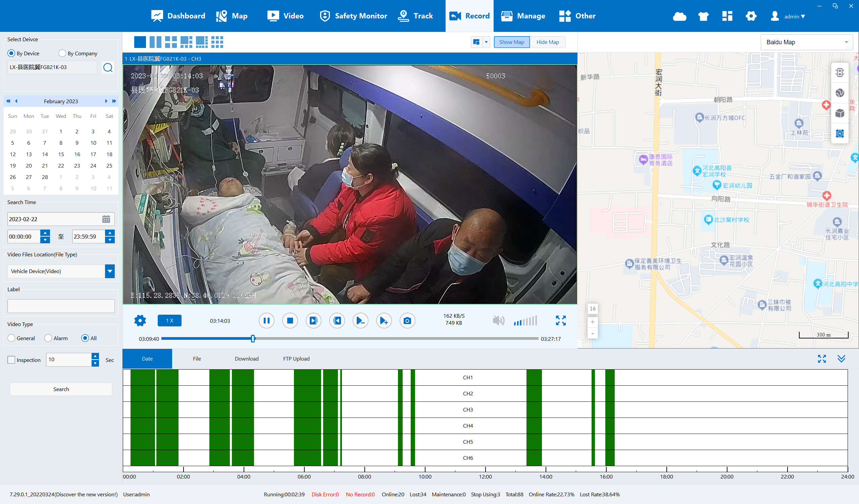
Task: Expand the Vehicle Device(Video) dropdown
Action: click(110, 271)
